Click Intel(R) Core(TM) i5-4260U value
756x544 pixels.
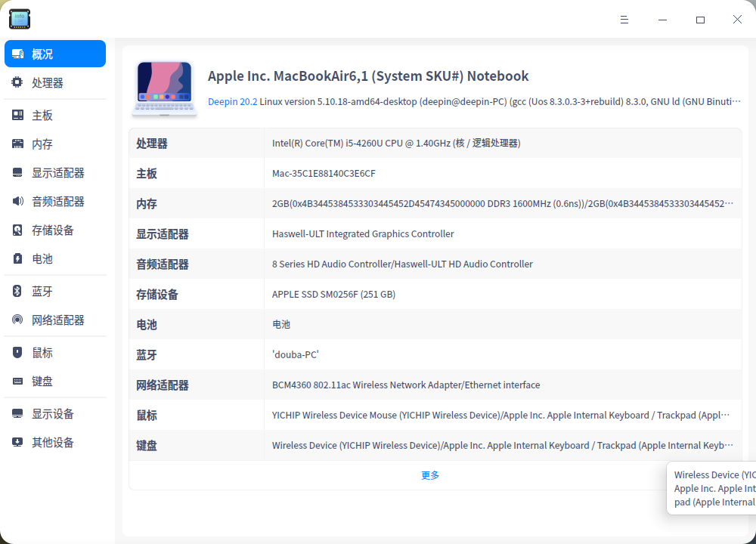pos(396,143)
